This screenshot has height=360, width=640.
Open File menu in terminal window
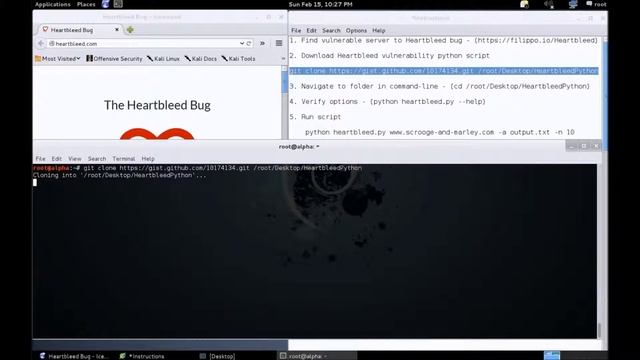point(40,158)
